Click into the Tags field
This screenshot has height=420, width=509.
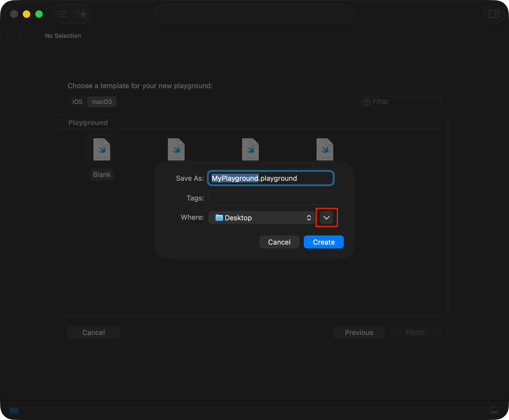[x=270, y=198]
